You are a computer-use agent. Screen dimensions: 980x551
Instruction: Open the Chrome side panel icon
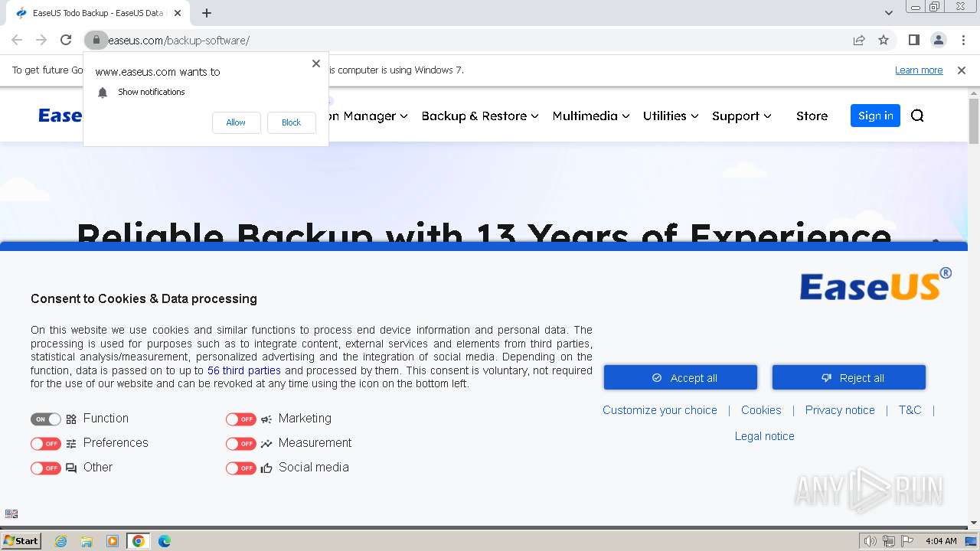tap(913, 40)
